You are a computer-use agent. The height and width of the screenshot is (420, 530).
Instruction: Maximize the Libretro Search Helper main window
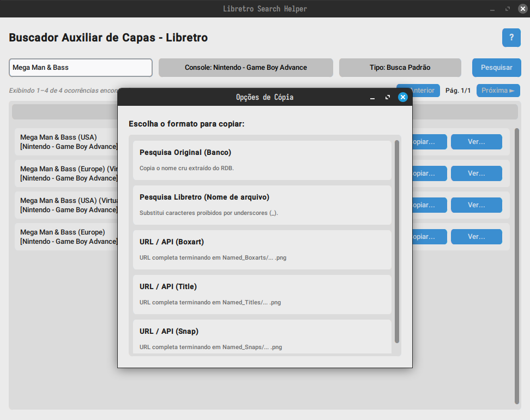pyautogui.click(x=507, y=9)
